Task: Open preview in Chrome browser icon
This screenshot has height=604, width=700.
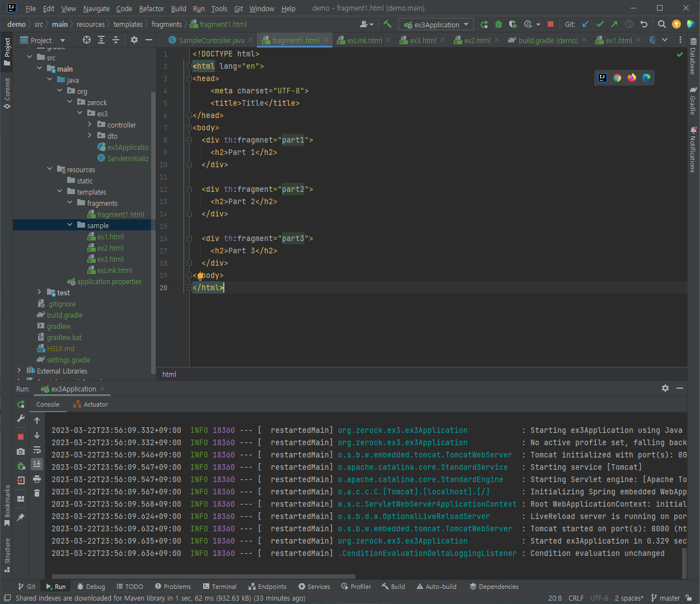Action: pyautogui.click(x=617, y=78)
